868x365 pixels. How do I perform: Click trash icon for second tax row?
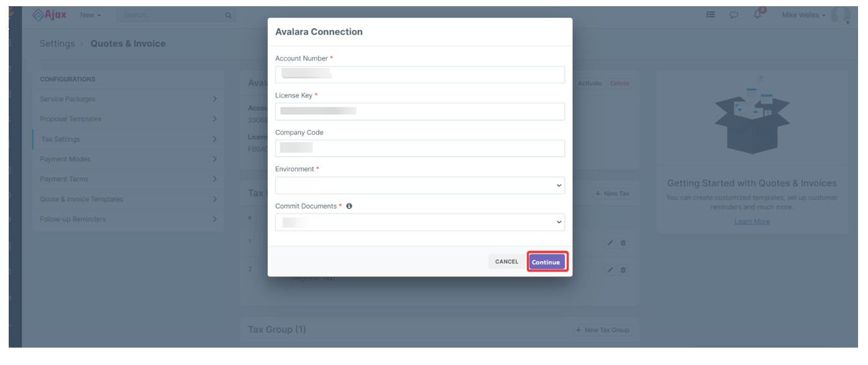click(623, 270)
